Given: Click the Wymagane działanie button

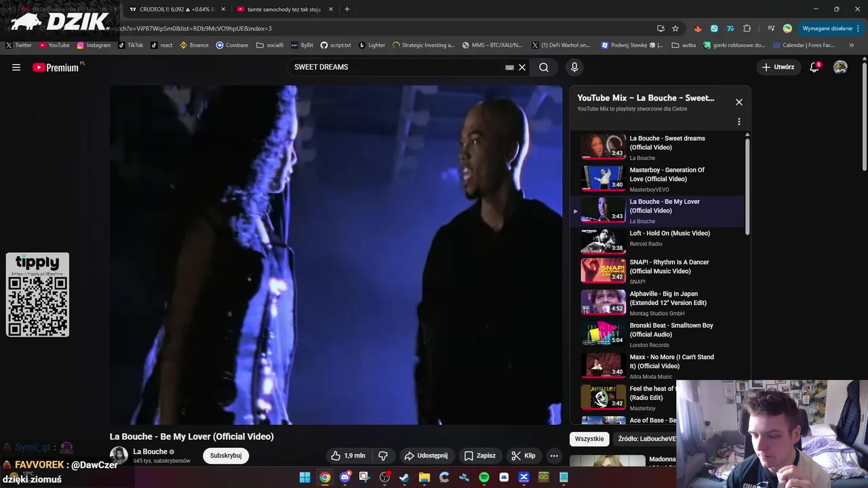Looking at the screenshot, I should pyautogui.click(x=831, y=28).
